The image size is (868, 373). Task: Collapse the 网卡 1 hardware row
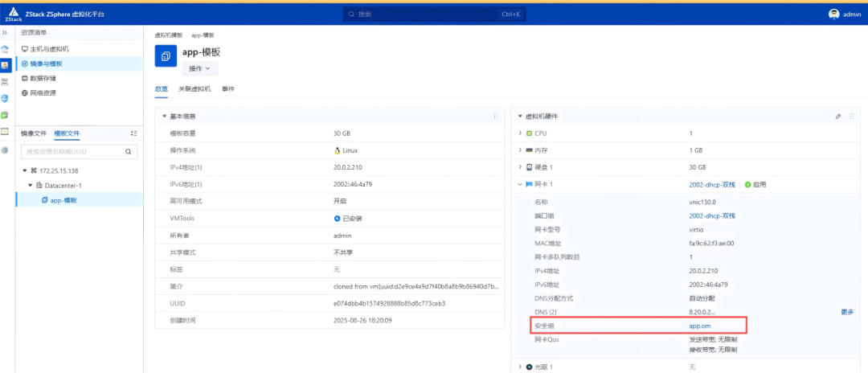pyautogui.click(x=520, y=184)
